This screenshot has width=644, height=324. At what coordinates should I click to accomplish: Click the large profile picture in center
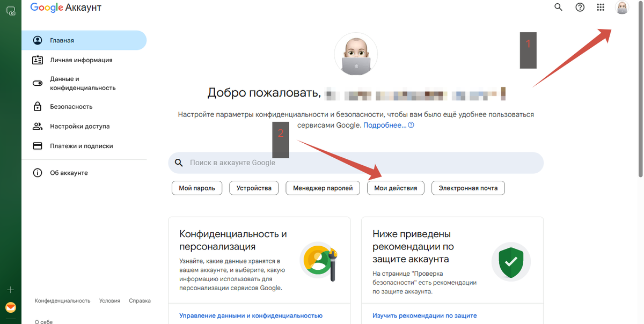click(x=356, y=55)
